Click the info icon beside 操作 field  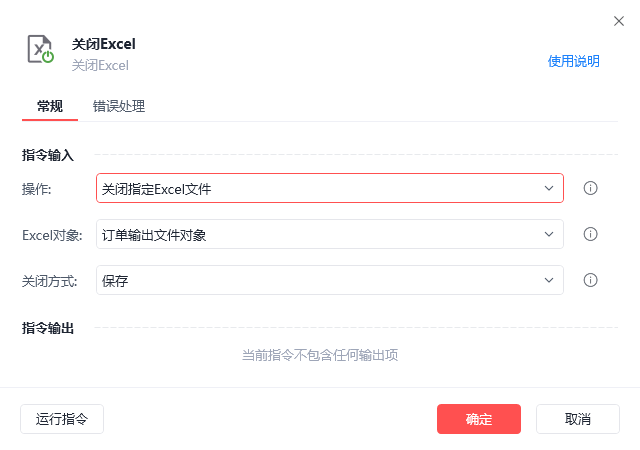coord(590,188)
